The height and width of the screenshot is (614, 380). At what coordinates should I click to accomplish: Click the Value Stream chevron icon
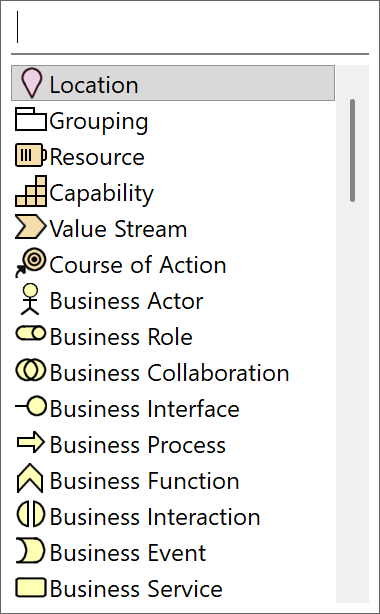click(31, 227)
